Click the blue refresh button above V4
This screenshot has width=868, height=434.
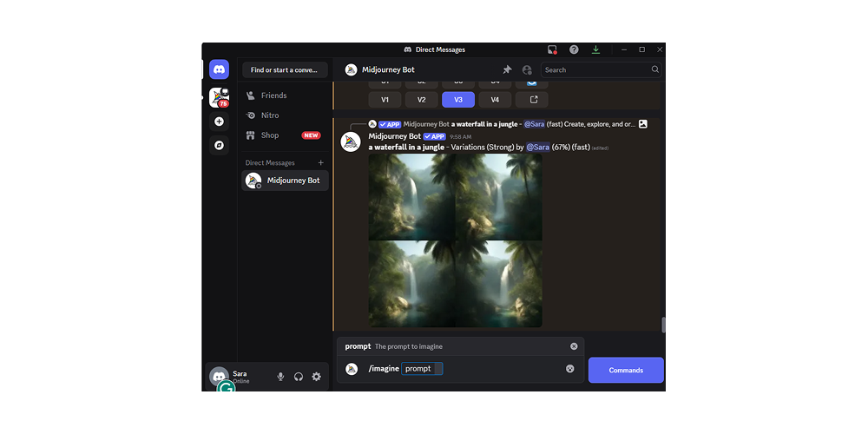tap(531, 84)
